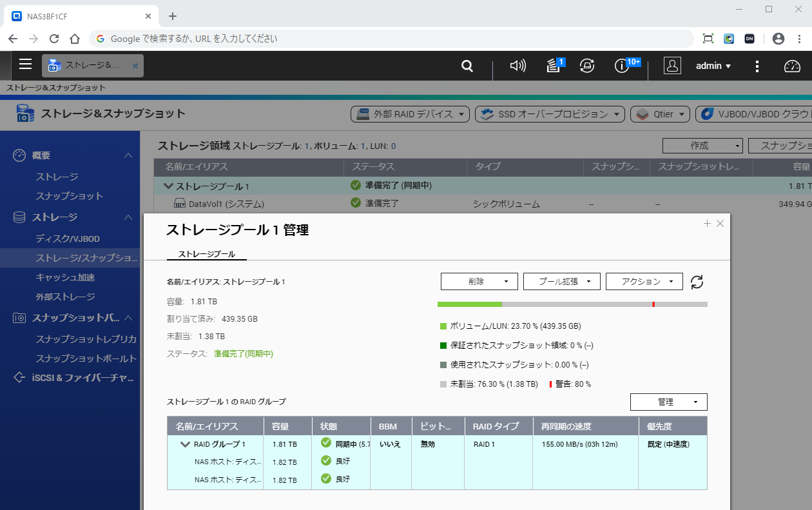Image resolution: width=812 pixels, height=510 pixels.
Task: Click the Chrome address bar
Action: 387,39
